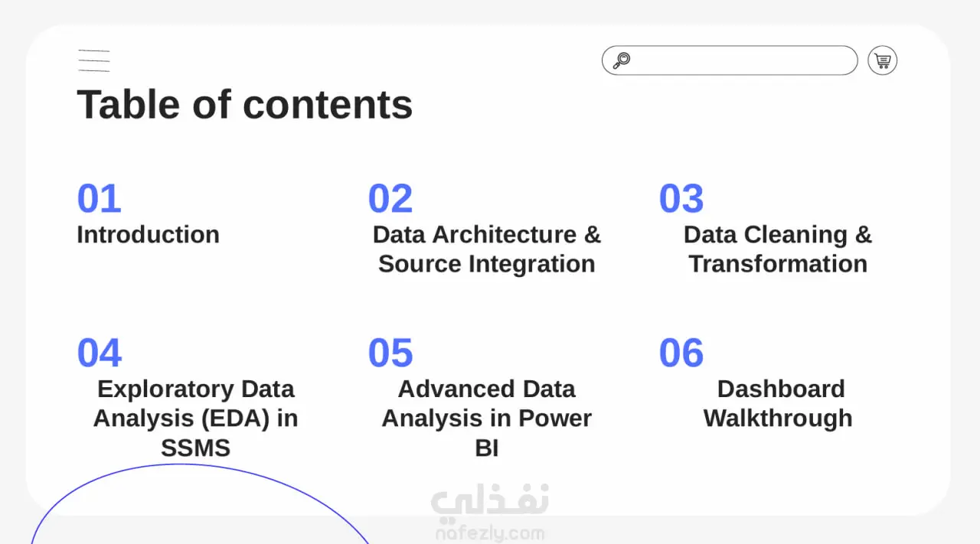Jump to Advanced Data Analysis in Power BI

(486, 419)
